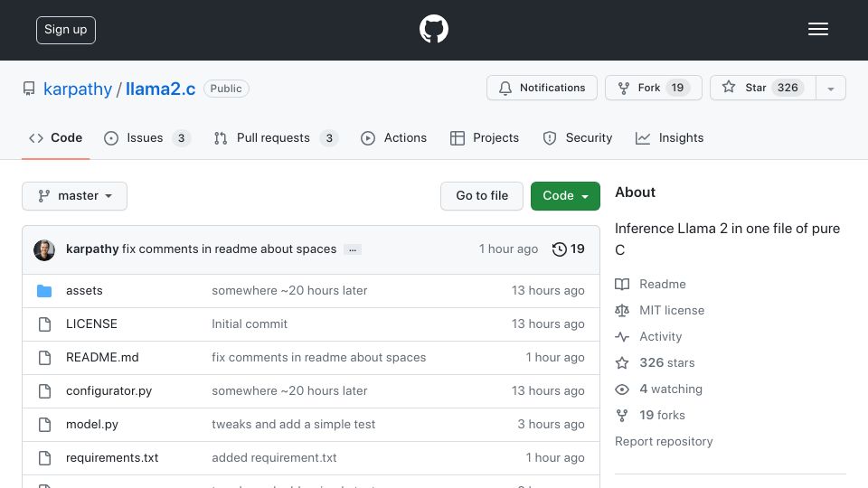The width and height of the screenshot is (868, 488).
Task: Open the Projects tab
Action: coord(485,137)
